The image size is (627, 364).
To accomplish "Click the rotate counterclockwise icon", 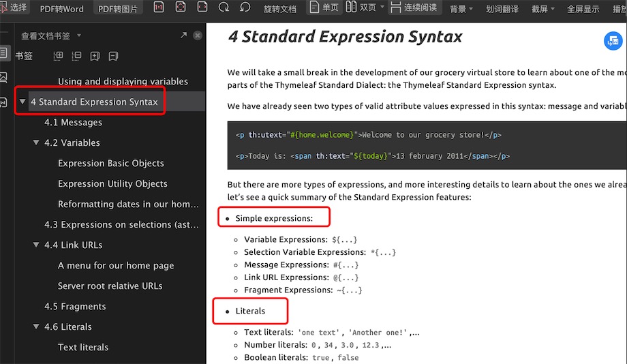I will click(x=245, y=7).
